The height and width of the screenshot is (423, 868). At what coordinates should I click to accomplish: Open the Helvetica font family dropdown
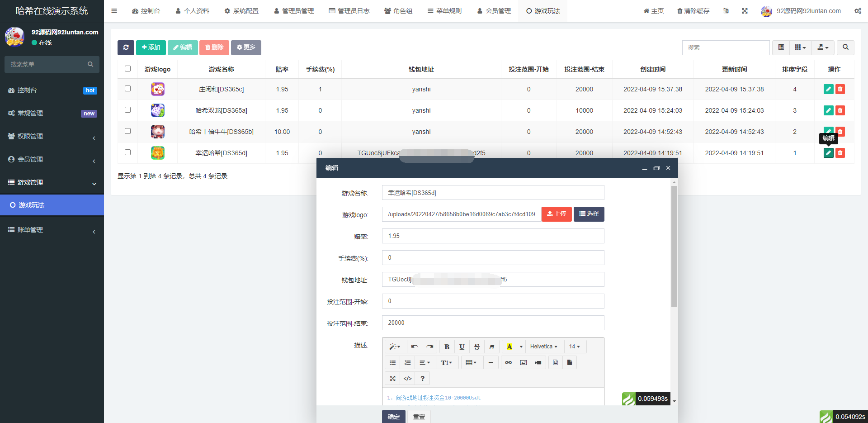tap(543, 347)
